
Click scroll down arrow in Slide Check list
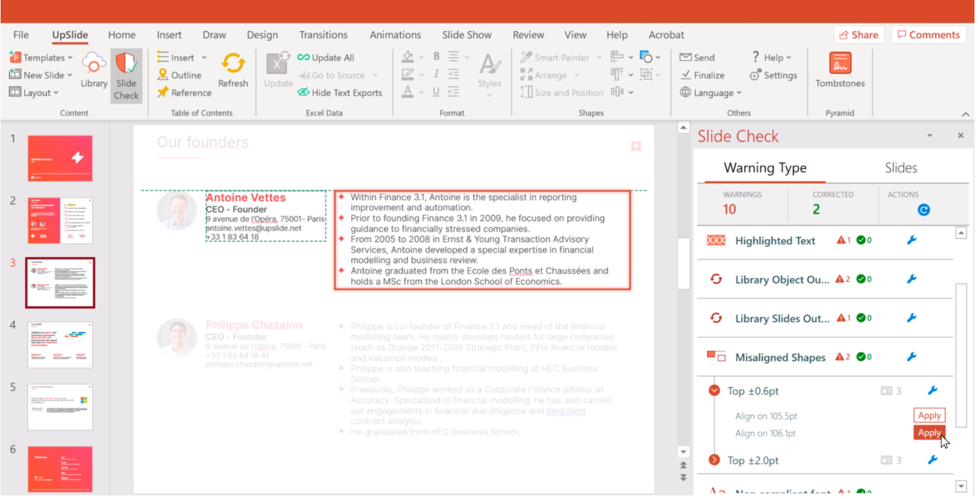click(961, 486)
